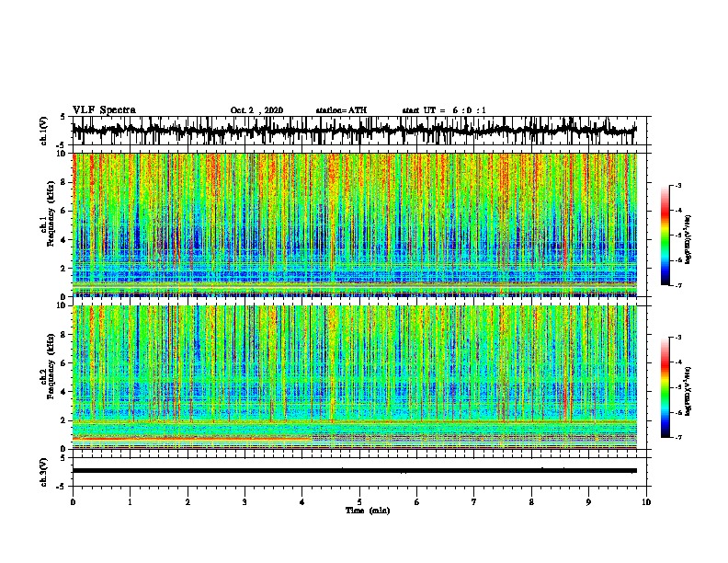Click time axis tick label "7"

[x=474, y=502]
